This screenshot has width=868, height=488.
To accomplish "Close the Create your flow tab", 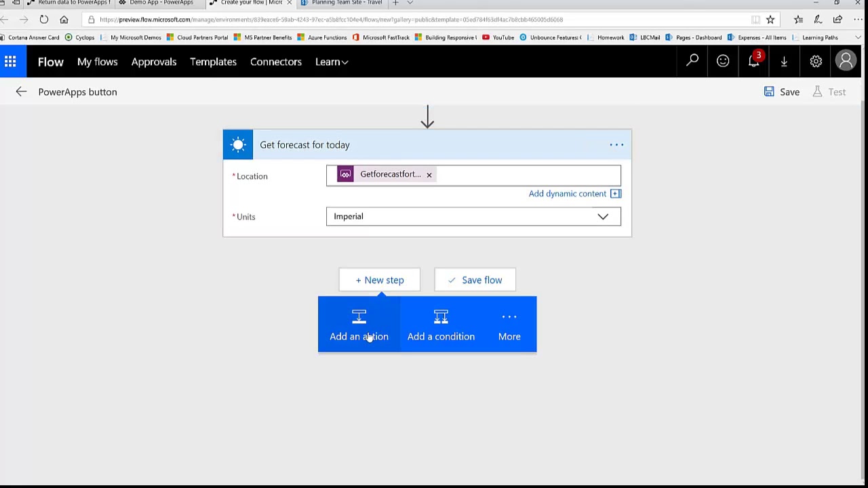I will point(290,3).
